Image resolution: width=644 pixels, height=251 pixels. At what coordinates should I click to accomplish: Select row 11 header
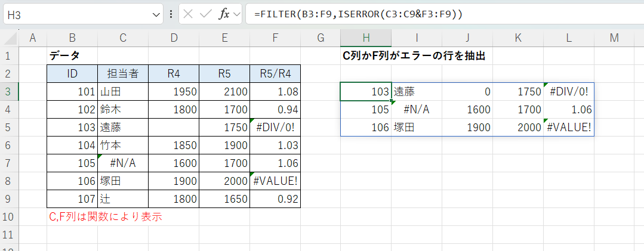pos(9,234)
